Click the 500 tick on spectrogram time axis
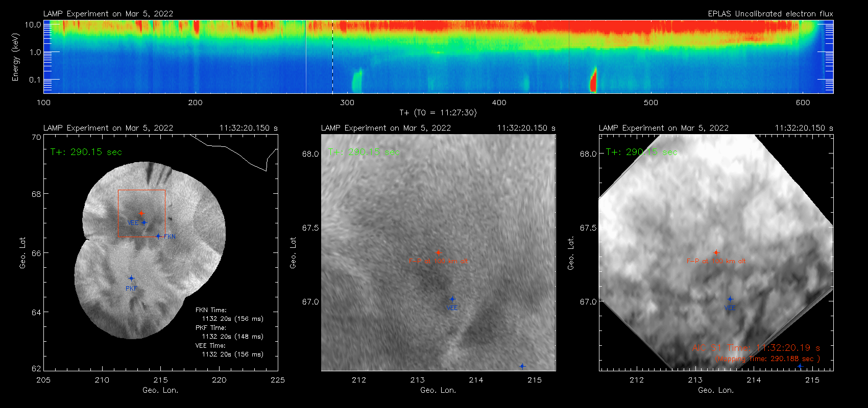 point(651,103)
